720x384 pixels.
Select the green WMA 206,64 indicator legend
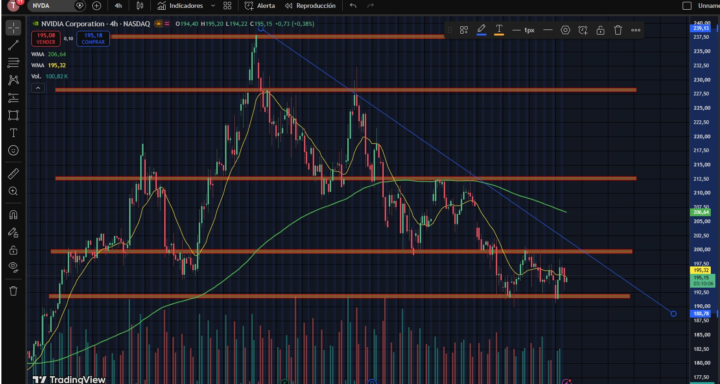49,54
